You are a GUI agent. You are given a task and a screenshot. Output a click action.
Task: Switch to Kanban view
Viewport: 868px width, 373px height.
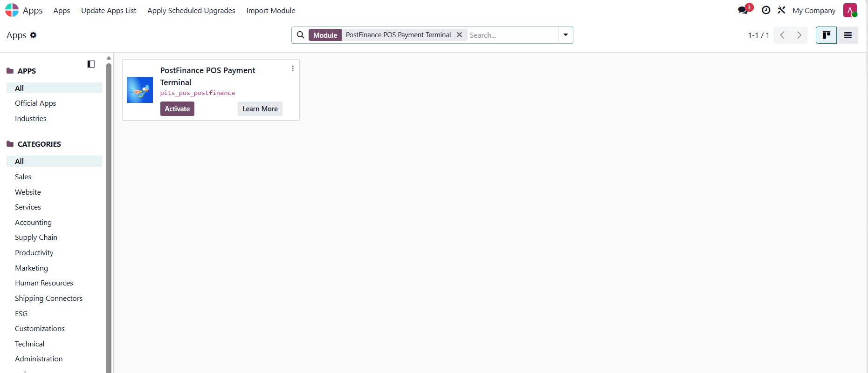(x=827, y=35)
